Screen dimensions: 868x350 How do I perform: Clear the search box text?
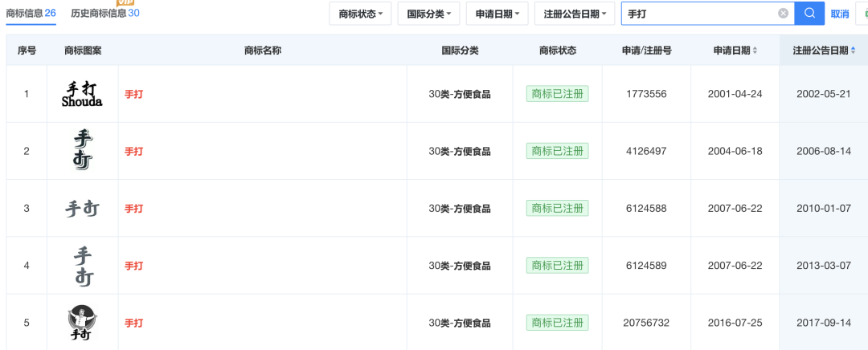(783, 13)
